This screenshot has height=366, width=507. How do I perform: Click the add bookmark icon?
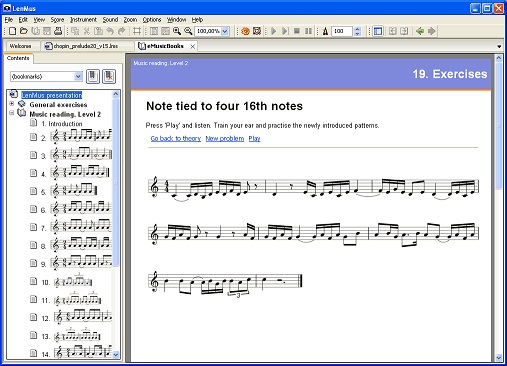point(93,76)
